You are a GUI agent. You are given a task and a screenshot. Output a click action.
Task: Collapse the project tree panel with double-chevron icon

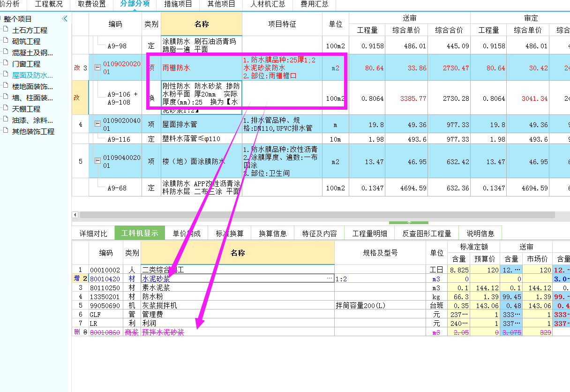coord(65,19)
